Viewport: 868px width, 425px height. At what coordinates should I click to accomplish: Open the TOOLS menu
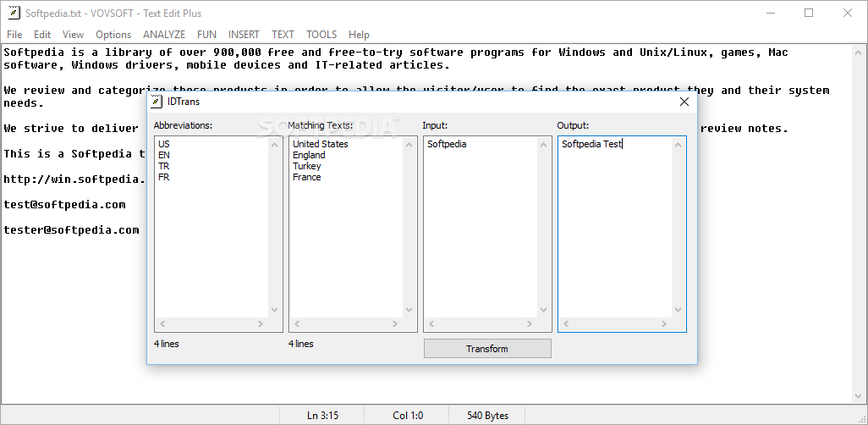click(321, 35)
